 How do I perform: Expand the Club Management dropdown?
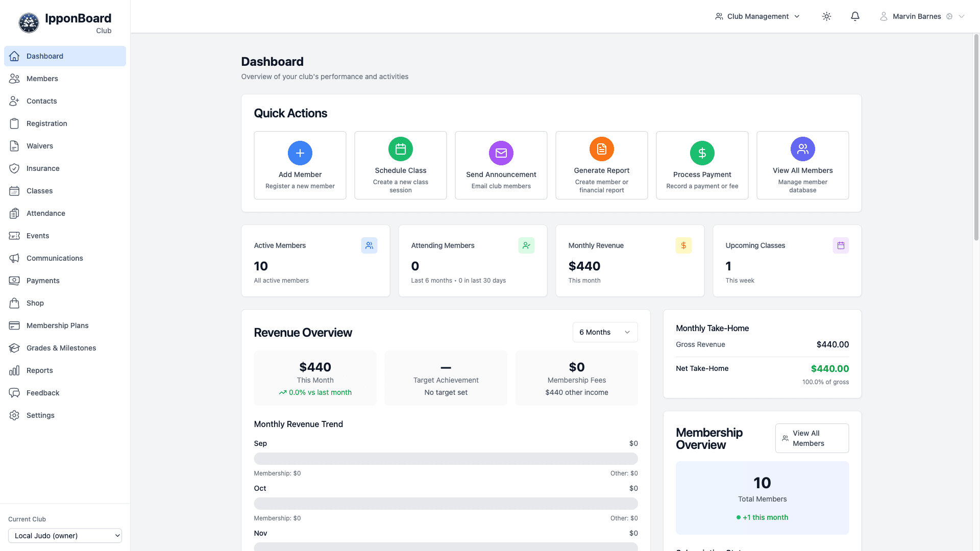click(757, 16)
